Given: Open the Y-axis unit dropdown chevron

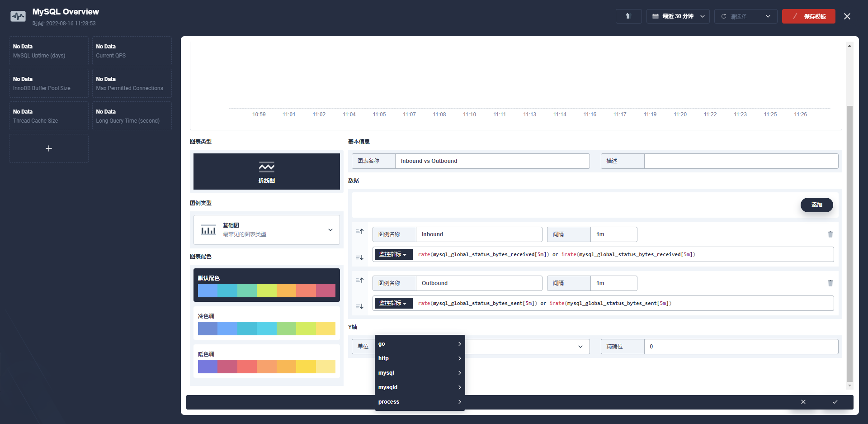Looking at the screenshot, I should pos(580,347).
